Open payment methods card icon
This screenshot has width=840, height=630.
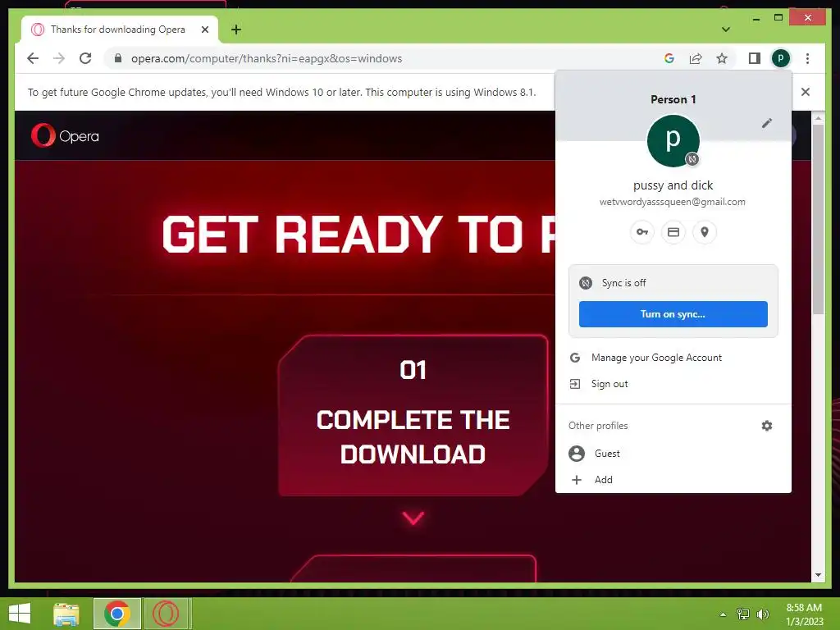click(x=673, y=232)
